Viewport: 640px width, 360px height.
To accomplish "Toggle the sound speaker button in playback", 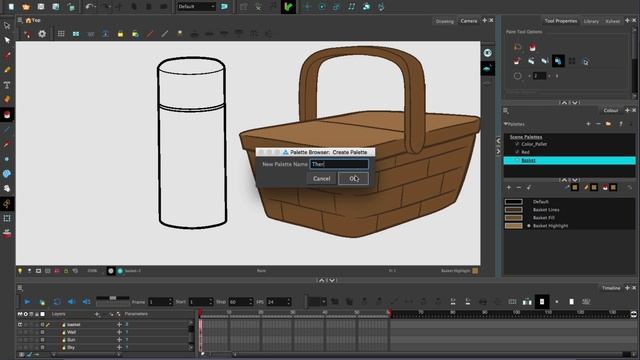I will pyautogui.click(x=71, y=302).
